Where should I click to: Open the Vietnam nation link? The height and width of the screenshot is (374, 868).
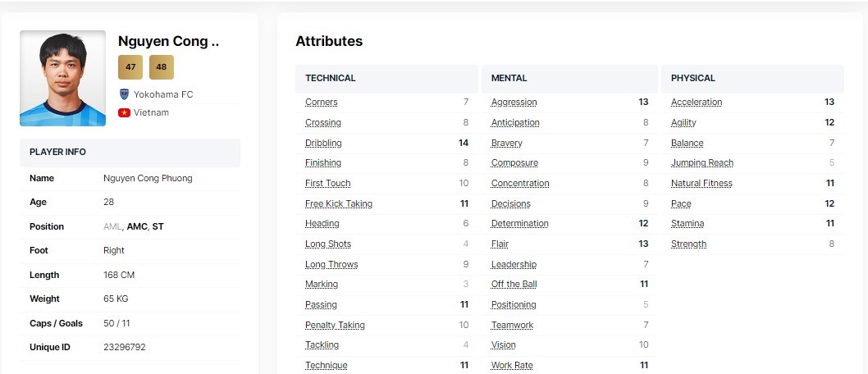pyautogui.click(x=151, y=112)
